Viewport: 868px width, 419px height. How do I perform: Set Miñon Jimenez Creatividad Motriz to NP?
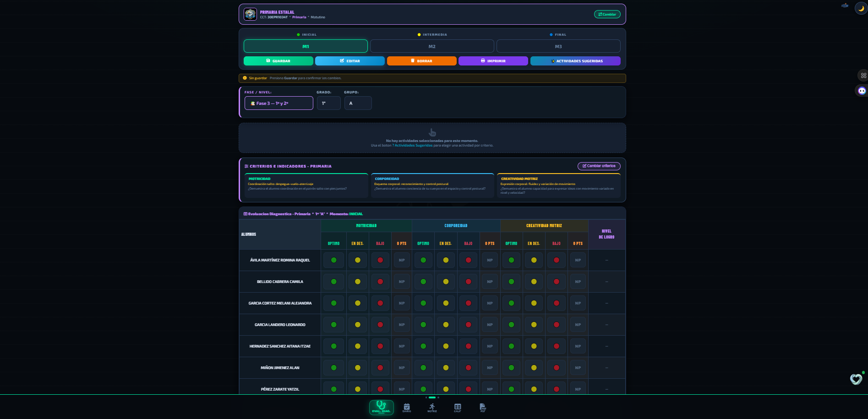tap(578, 368)
